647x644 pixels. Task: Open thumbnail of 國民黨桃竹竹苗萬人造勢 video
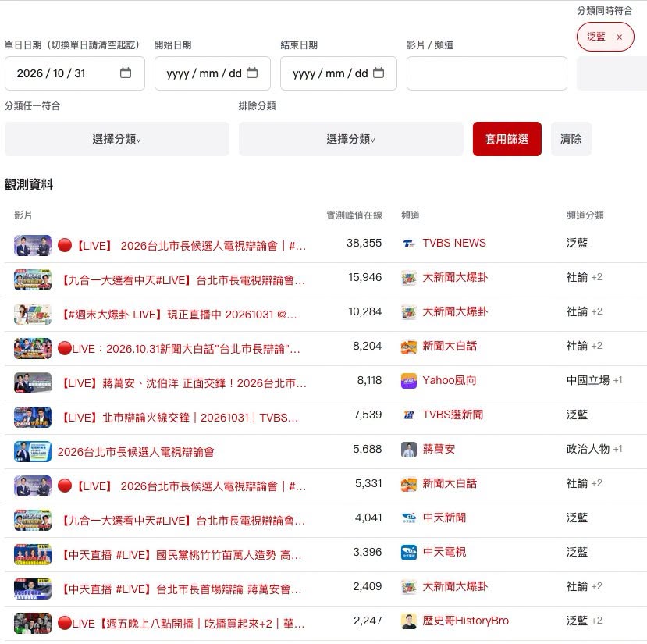[x=33, y=554]
